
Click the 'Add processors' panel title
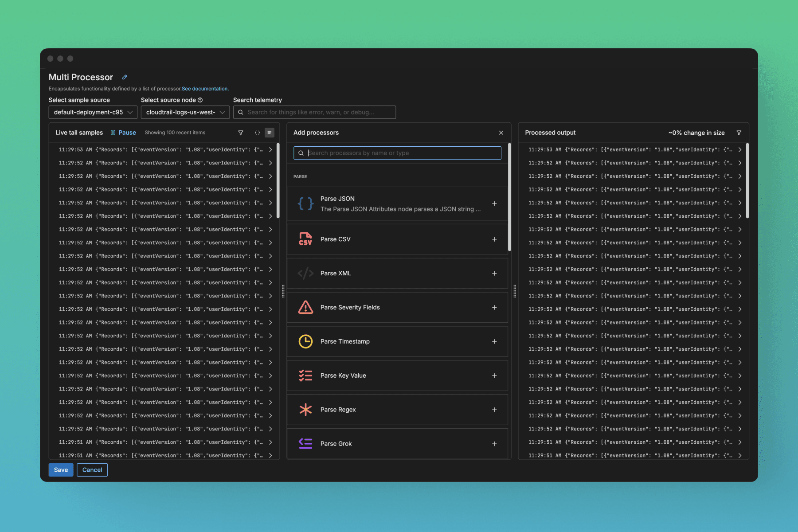click(x=316, y=133)
